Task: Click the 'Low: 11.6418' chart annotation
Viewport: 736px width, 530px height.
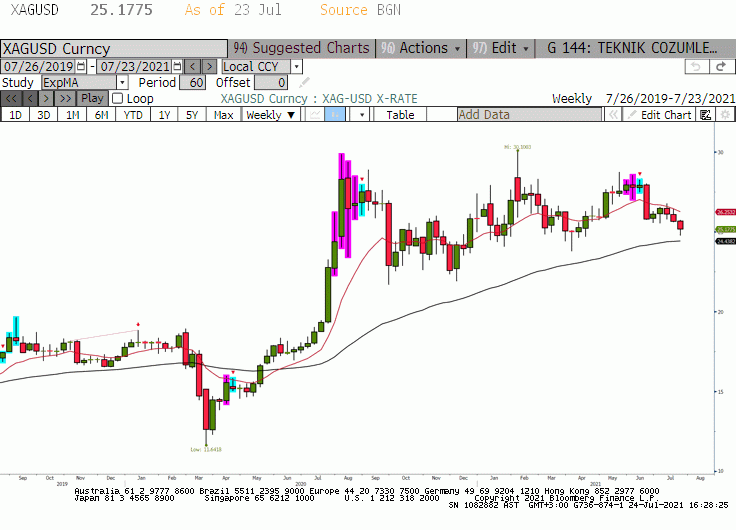Action: pos(206,449)
